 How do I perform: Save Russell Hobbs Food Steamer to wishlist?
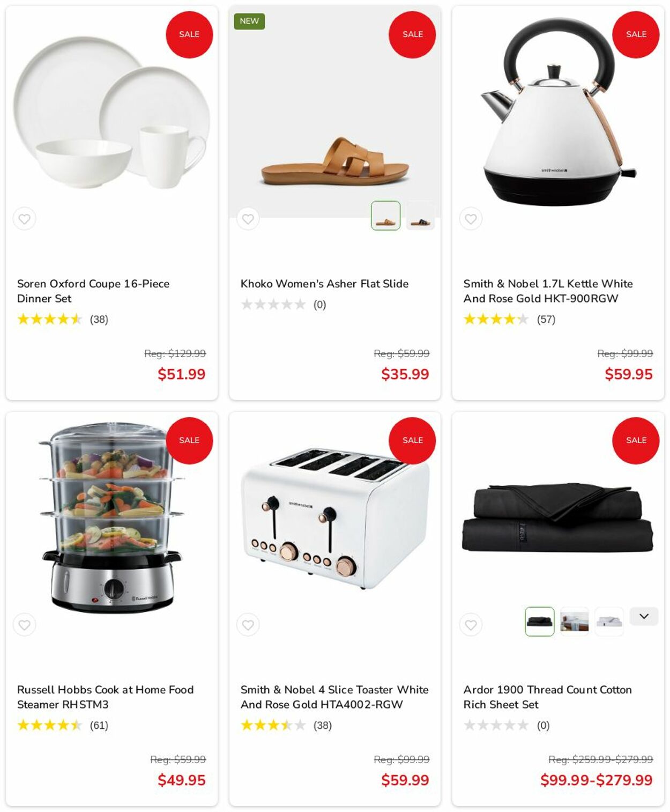coord(25,625)
